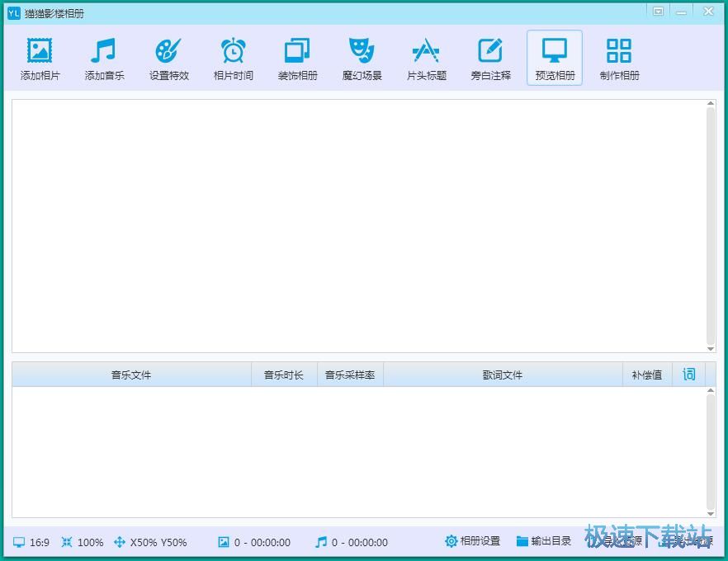Click the X50% Y50% position setting

[150, 542]
